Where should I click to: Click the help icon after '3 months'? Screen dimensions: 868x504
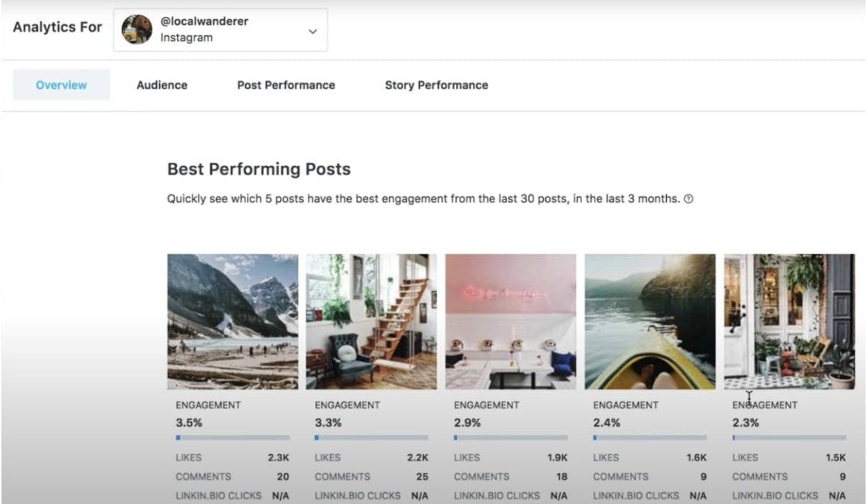tap(688, 199)
